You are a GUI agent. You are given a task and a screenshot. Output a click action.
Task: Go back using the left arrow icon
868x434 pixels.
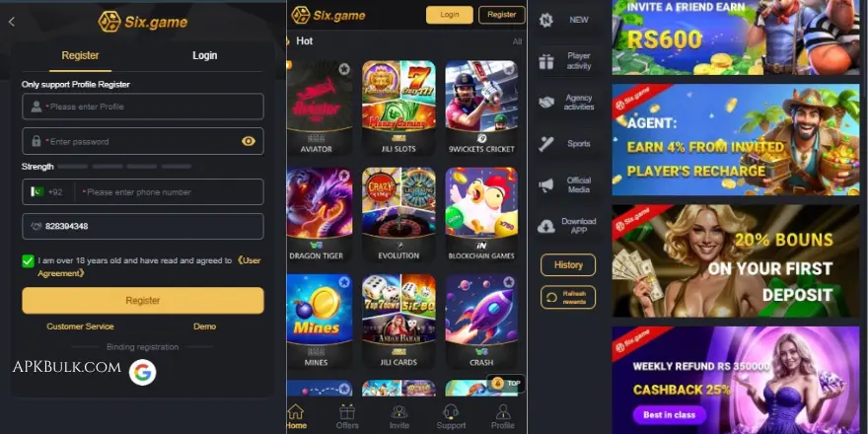point(12,22)
